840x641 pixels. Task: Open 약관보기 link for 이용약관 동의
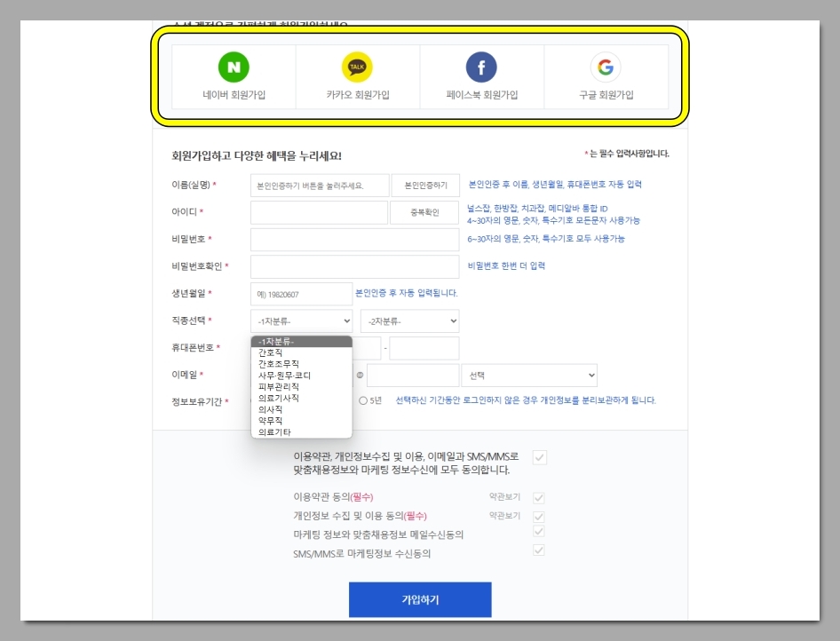click(x=504, y=497)
